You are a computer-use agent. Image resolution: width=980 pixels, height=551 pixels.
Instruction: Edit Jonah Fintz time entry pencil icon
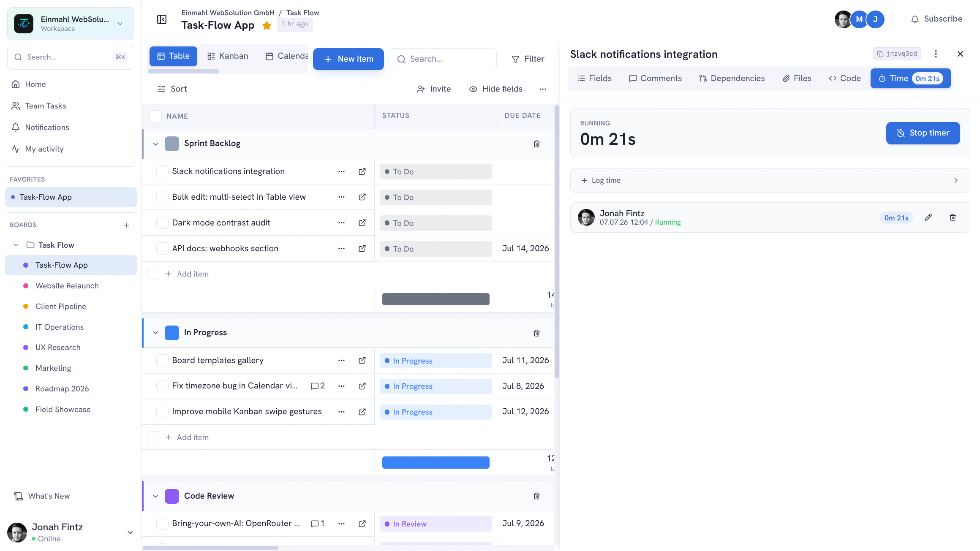click(928, 217)
